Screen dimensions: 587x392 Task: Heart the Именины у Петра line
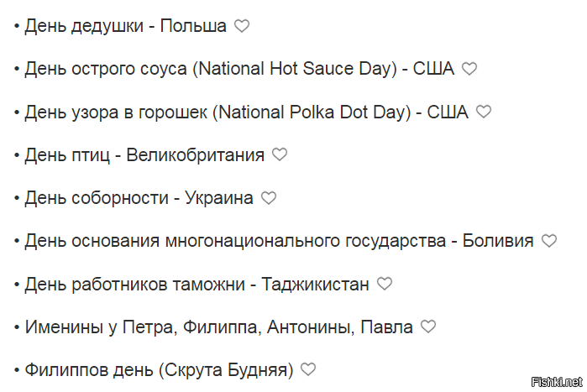[428, 327]
